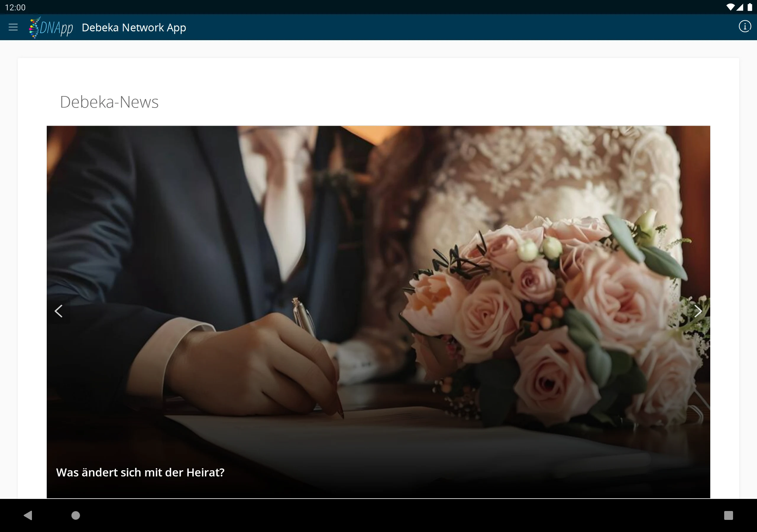Screen dimensions: 757x532
Task: Open the info icon in header
Action: 745,26
